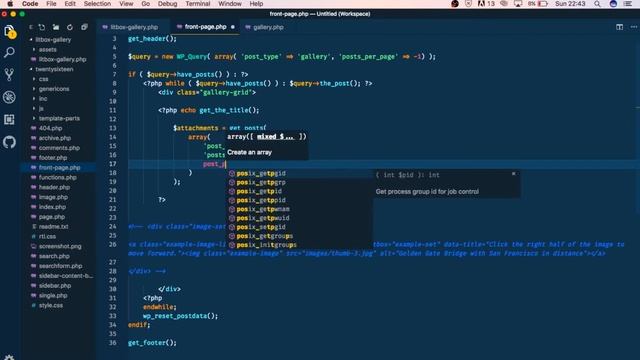Open the GitHub view in activity bar
The height and width of the screenshot is (360, 640).
[x=9, y=142]
